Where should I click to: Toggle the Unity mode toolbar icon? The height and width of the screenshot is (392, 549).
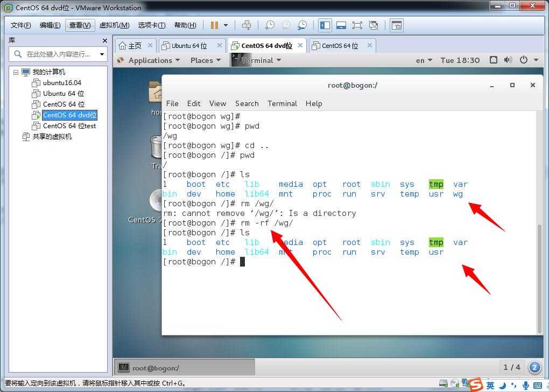coord(374,25)
